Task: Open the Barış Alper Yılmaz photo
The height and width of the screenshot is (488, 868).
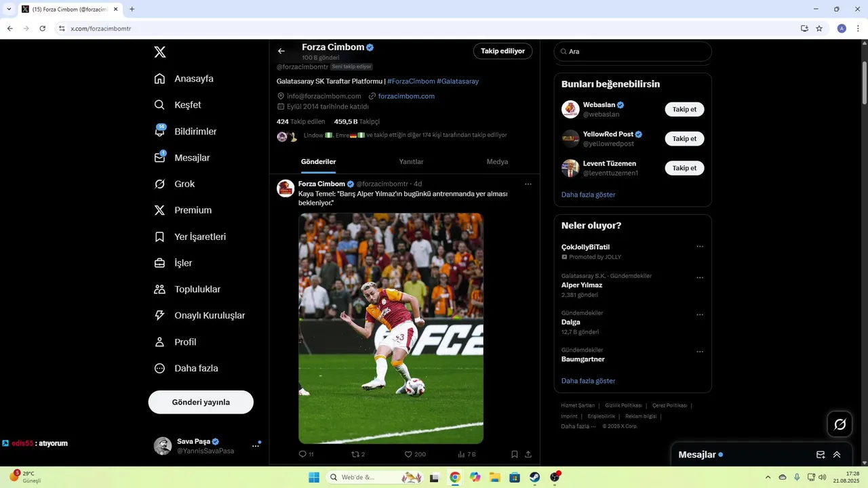Action: [x=391, y=329]
